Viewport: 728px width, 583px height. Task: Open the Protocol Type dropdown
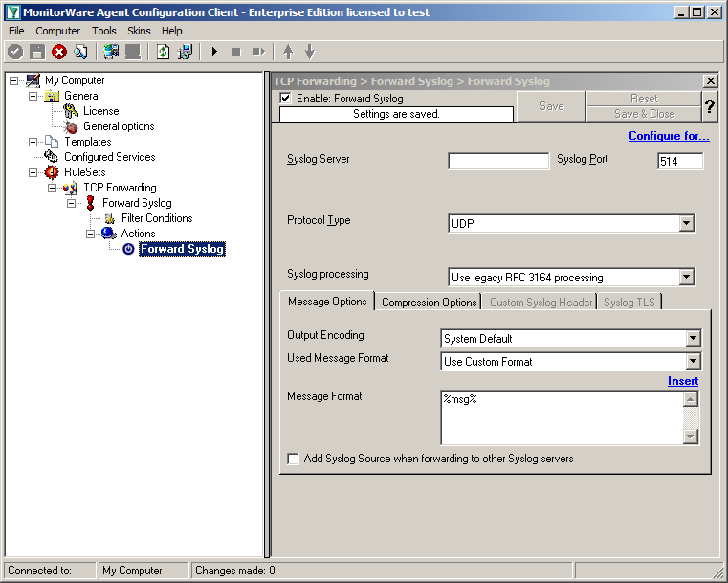pos(686,223)
